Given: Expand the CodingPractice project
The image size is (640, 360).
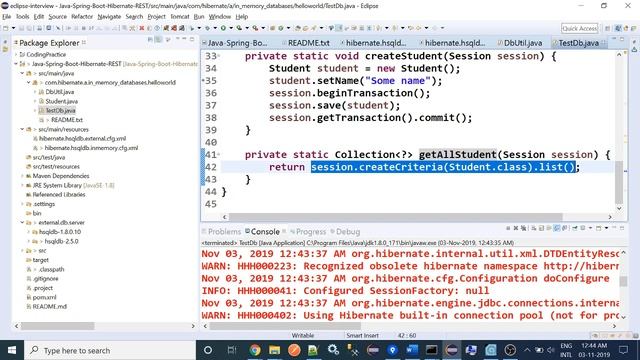Looking at the screenshot, I should [16, 54].
